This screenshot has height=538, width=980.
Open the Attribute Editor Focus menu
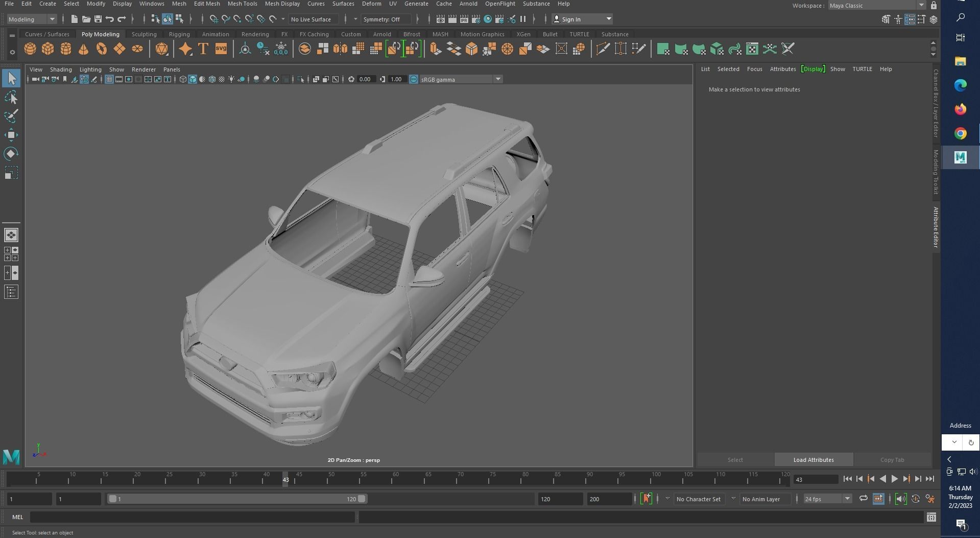coord(754,69)
